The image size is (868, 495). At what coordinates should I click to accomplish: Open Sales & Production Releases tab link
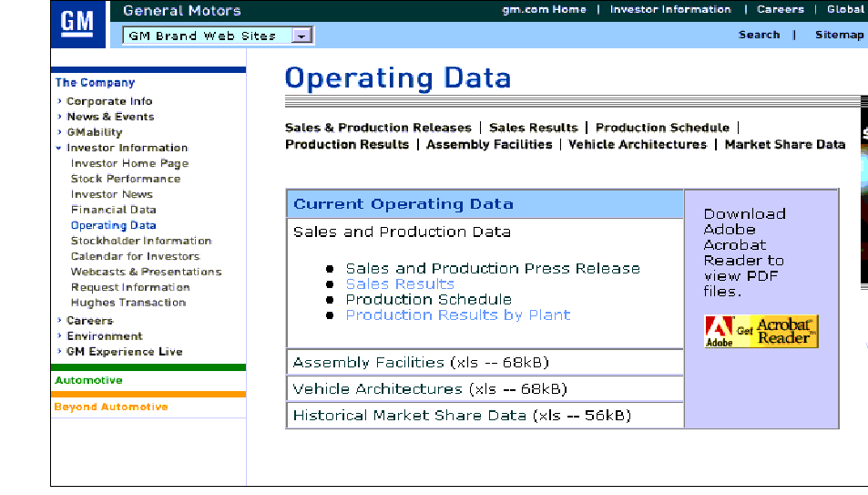click(x=378, y=128)
